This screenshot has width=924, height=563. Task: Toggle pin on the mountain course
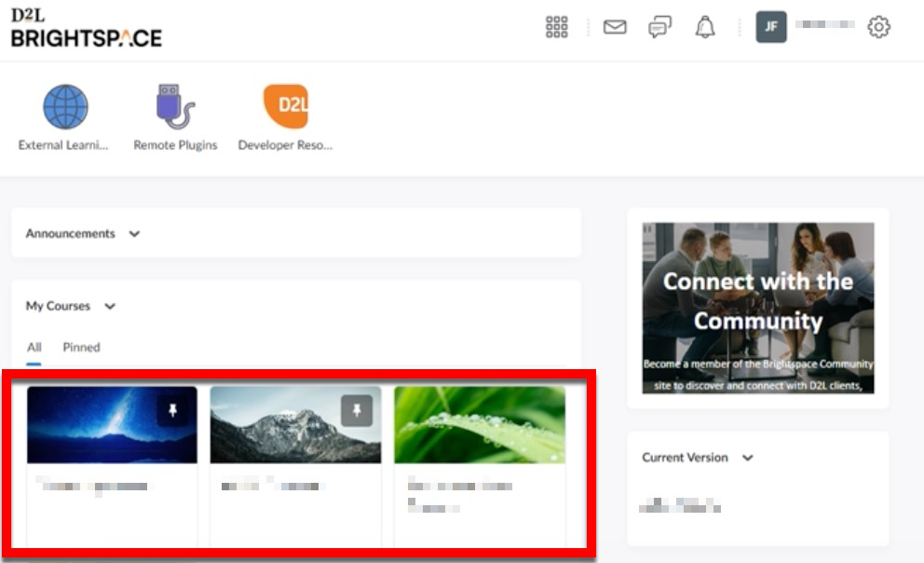357,410
